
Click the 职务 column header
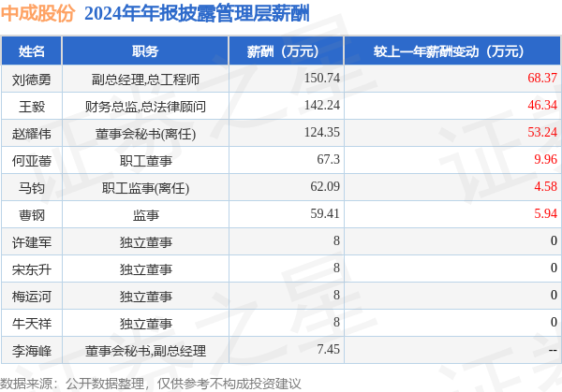pos(145,51)
